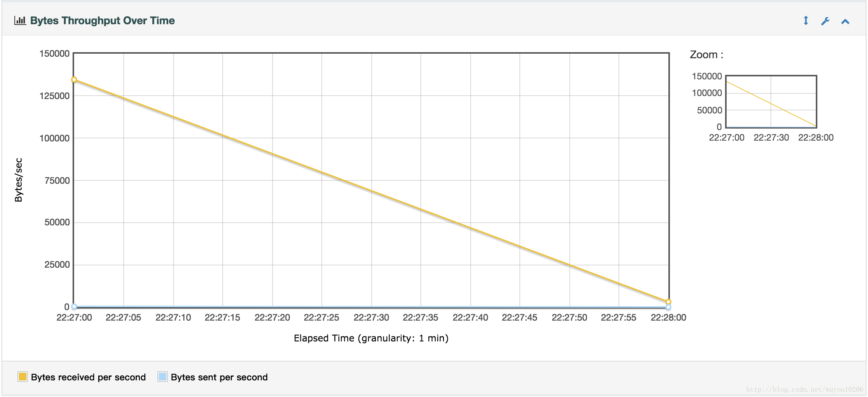Click the blue Bytes sent color swatch
The image size is (868, 397).
tap(163, 377)
